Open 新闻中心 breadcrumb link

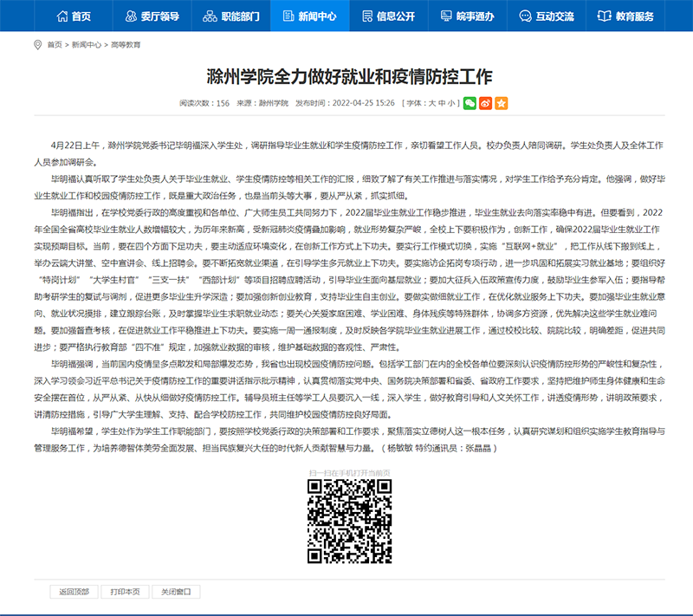87,45
